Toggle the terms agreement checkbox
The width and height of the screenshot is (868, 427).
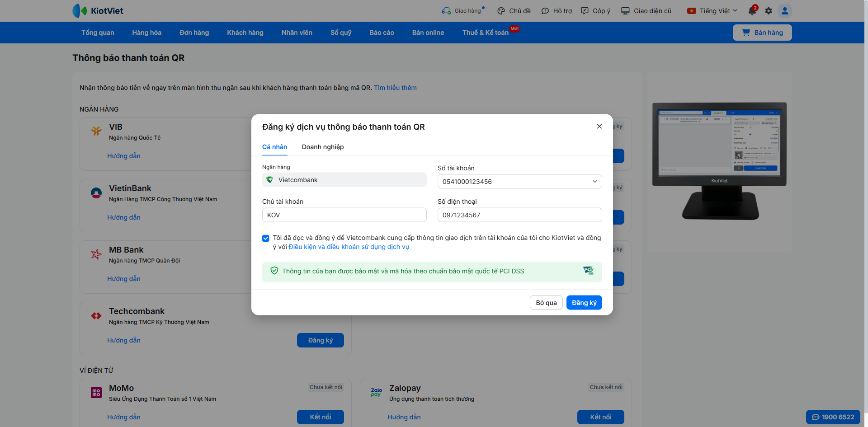266,238
